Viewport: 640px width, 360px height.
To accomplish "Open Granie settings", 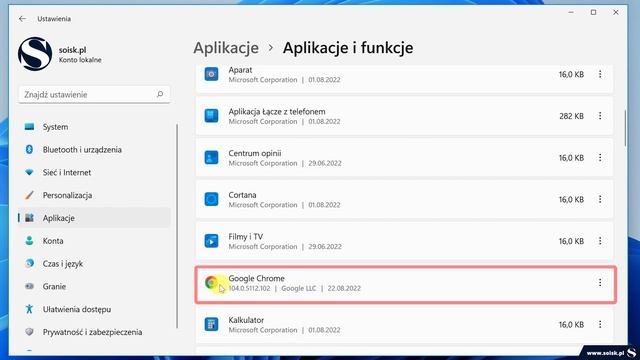I will tap(94, 287).
